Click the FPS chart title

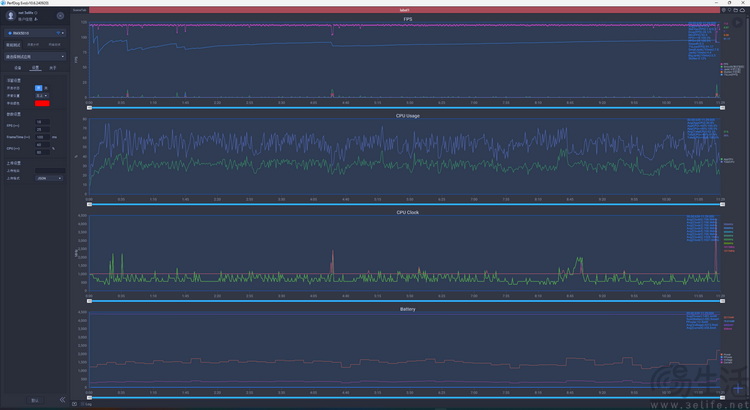point(408,19)
